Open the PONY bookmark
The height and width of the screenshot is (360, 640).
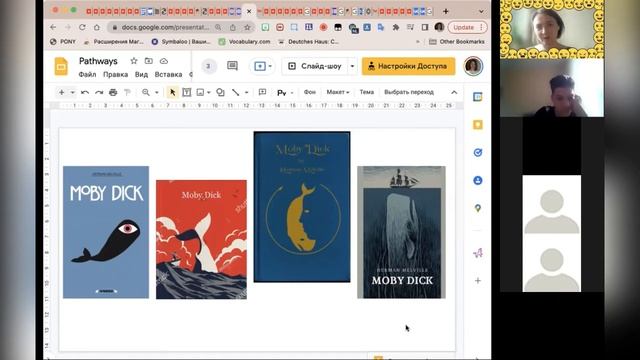[63, 42]
